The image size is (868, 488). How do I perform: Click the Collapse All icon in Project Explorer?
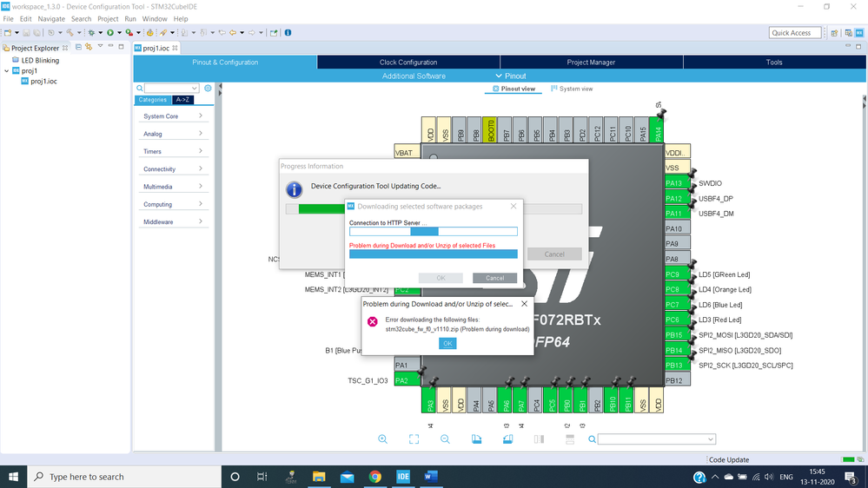click(78, 47)
